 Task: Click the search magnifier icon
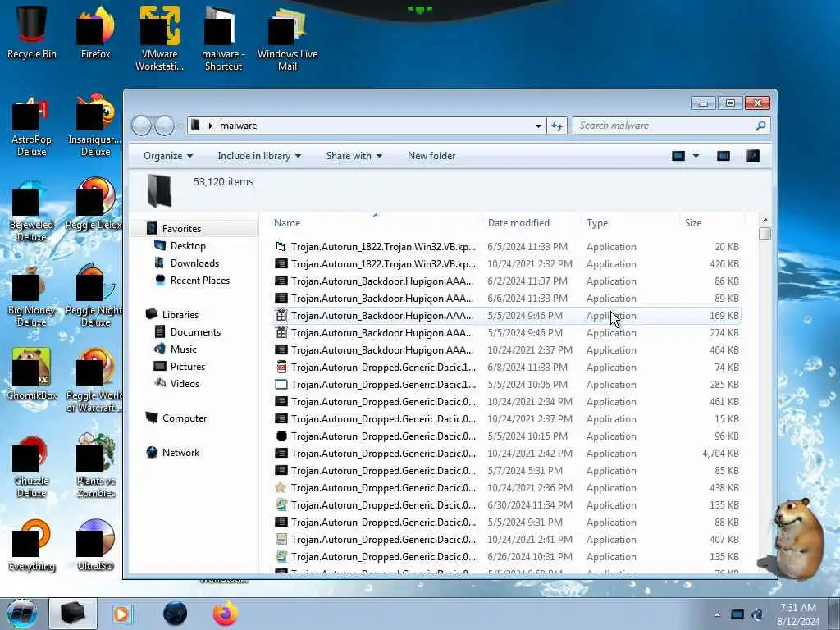click(760, 126)
